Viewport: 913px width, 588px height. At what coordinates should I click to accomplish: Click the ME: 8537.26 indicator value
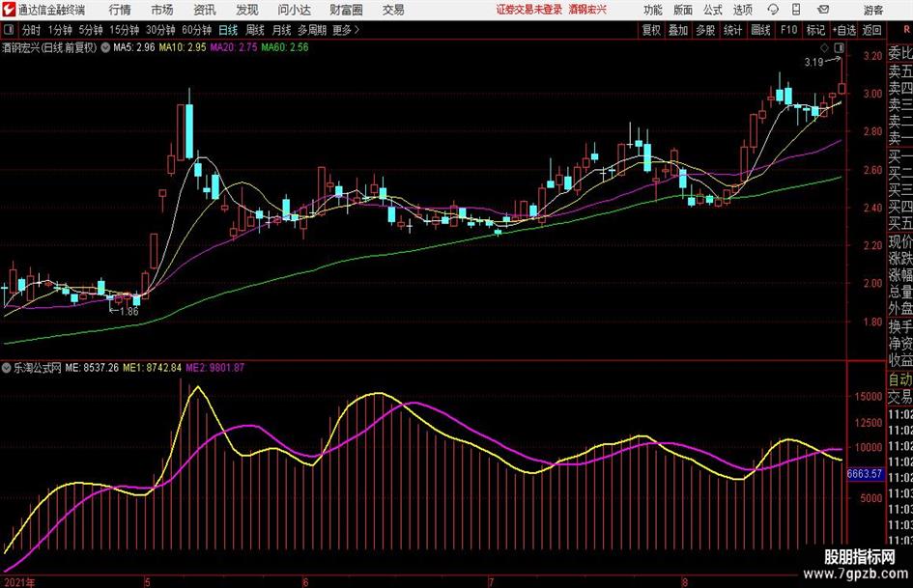[x=92, y=367]
